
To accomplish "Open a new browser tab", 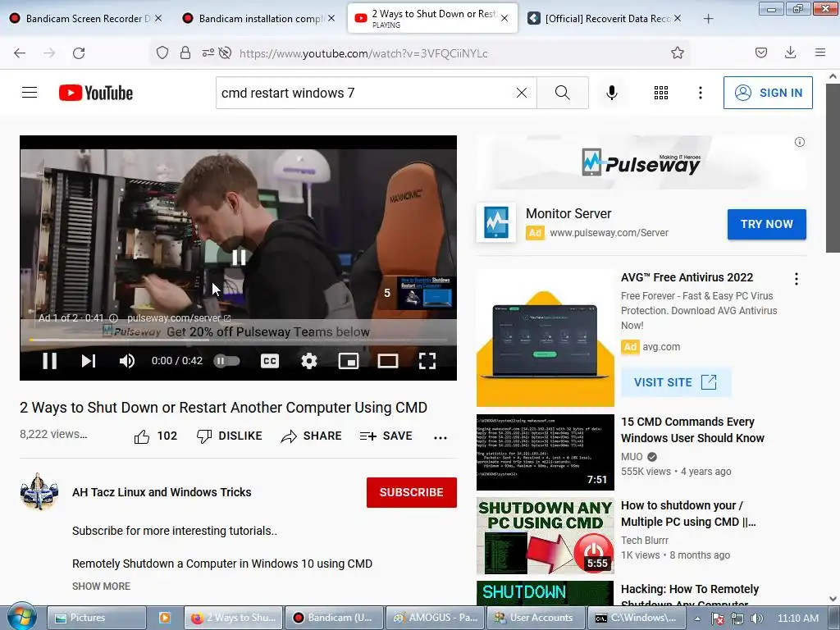I will 708,19.
